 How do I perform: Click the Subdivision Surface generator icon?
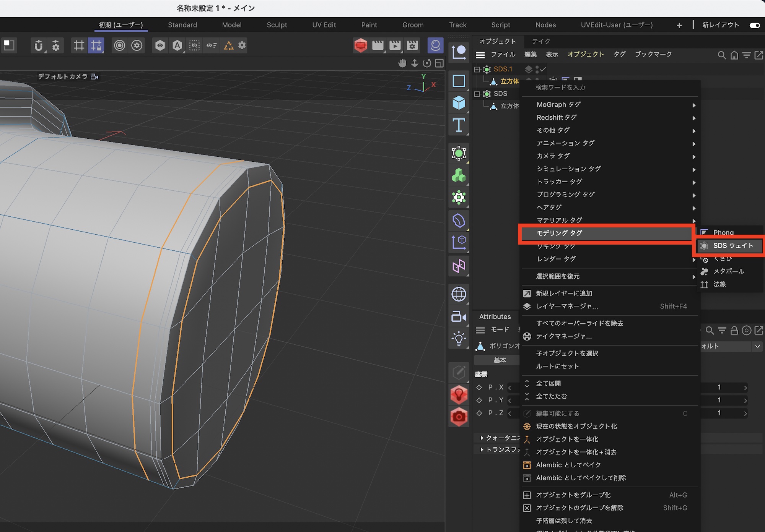pos(459,153)
